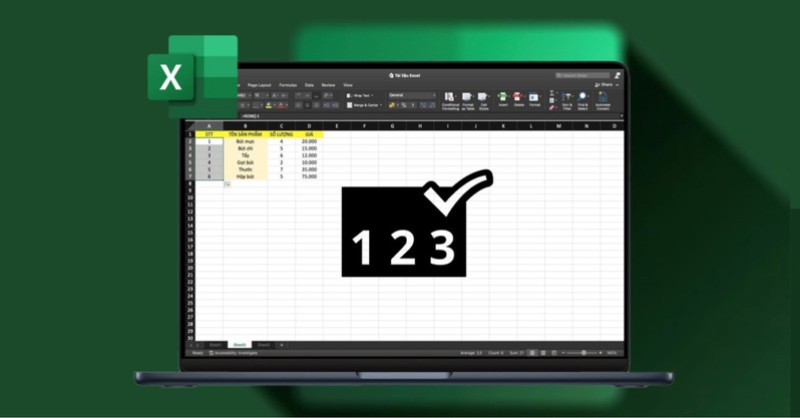
Task: Switch to Normal view in status bar
Action: point(533,353)
